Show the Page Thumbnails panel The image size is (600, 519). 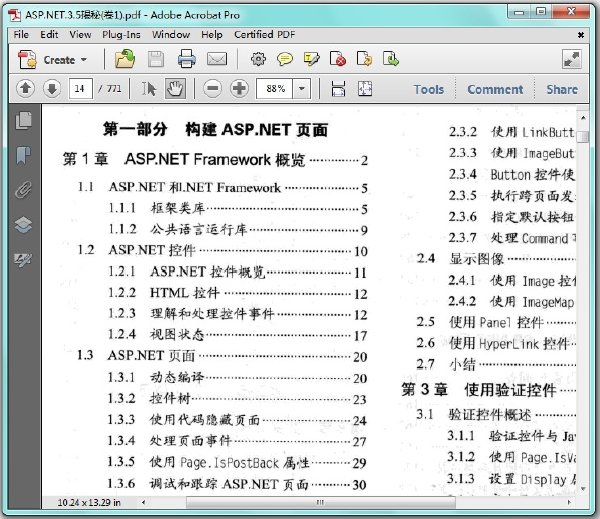point(24,121)
